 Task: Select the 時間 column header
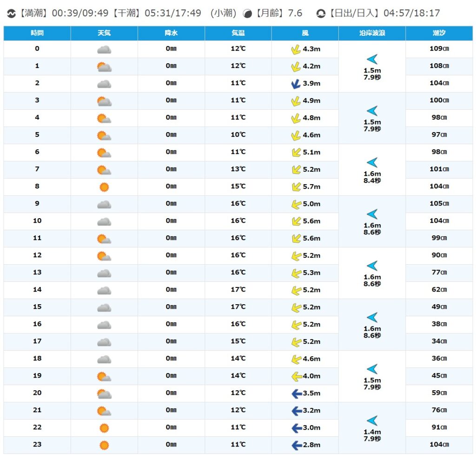(x=37, y=33)
